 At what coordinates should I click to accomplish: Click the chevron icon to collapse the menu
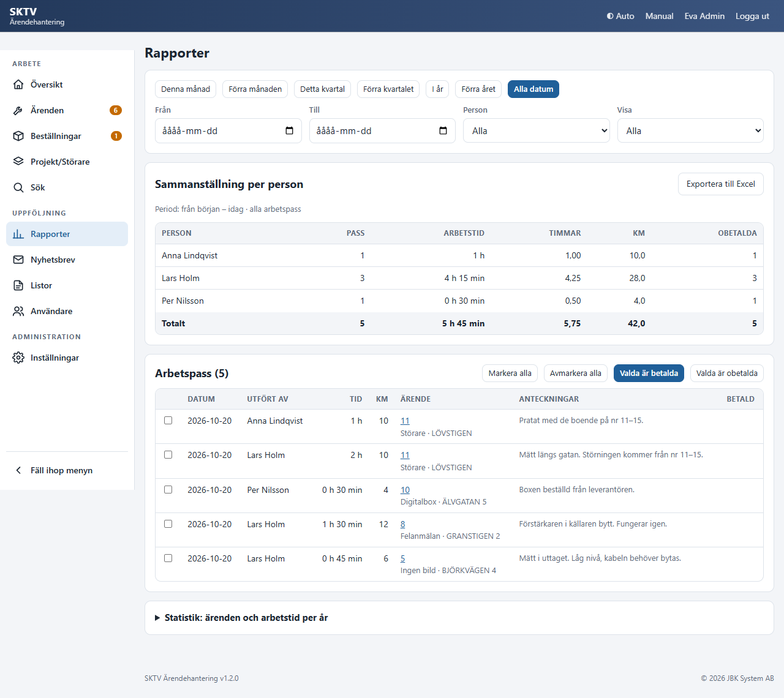(x=18, y=470)
